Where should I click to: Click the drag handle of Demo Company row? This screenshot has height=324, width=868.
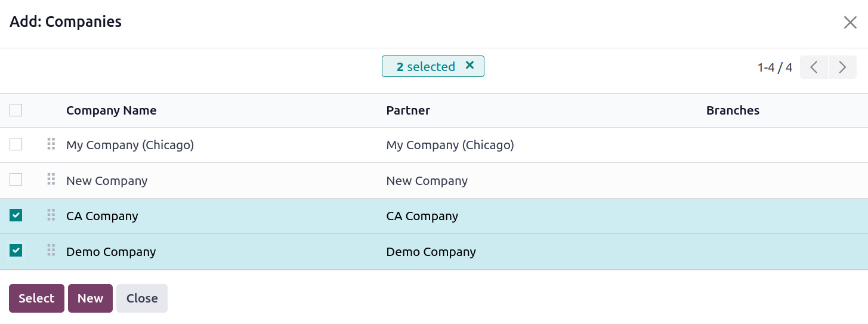pyautogui.click(x=51, y=251)
